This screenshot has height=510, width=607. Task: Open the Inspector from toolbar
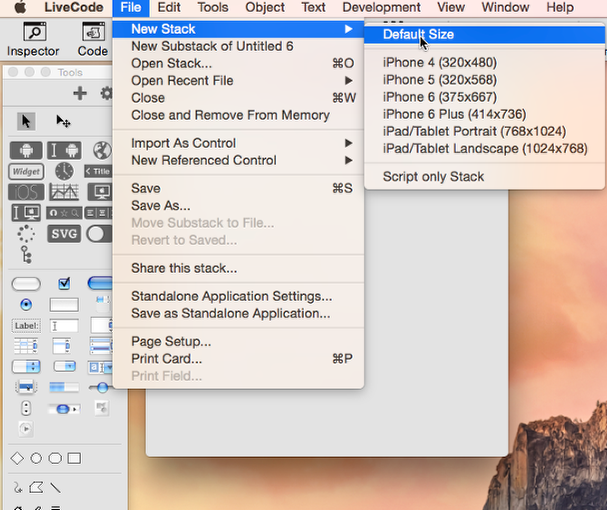click(x=33, y=39)
